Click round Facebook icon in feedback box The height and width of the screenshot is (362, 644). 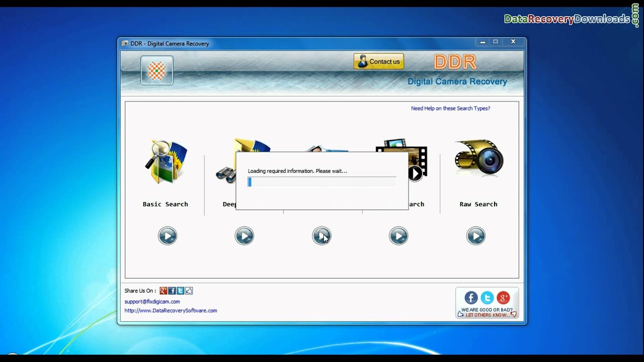coord(471,298)
